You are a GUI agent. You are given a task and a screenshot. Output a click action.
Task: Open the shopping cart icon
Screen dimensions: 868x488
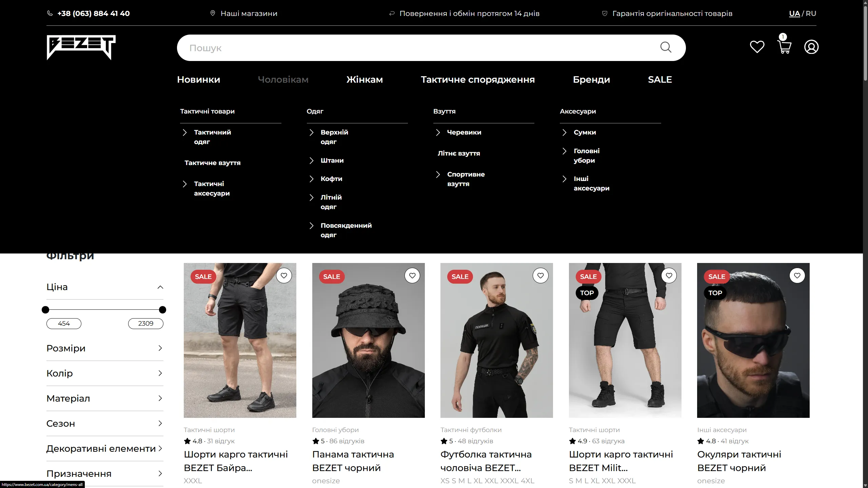click(784, 47)
